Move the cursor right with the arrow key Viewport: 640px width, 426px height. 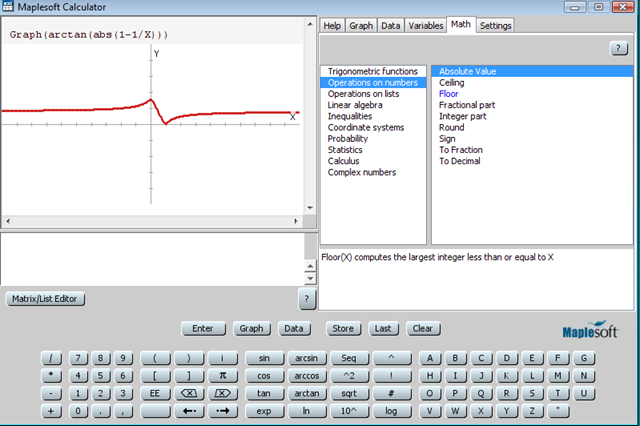click(x=222, y=411)
